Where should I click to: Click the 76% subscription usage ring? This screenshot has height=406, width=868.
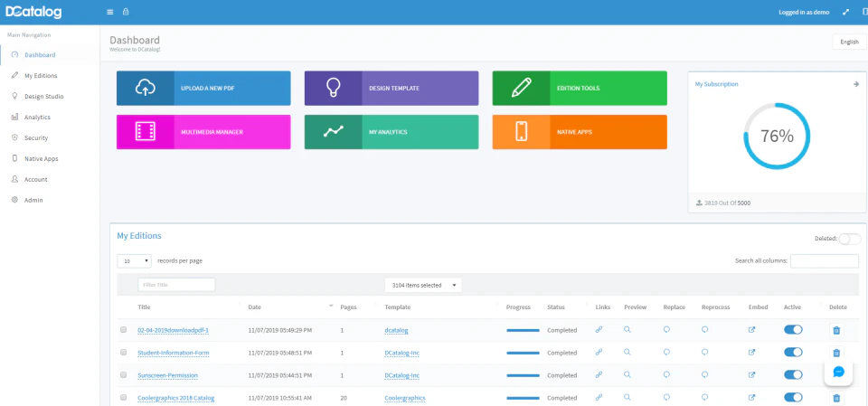(777, 137)
